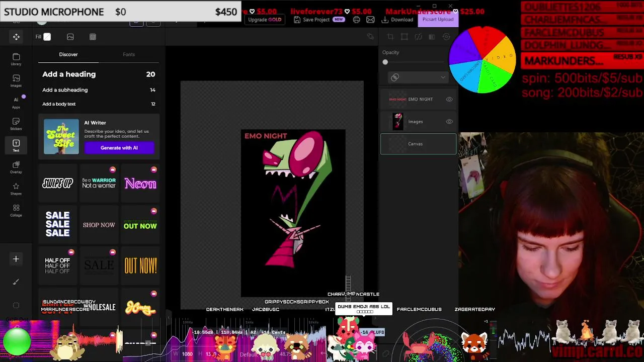Open the Text sidebar panel
The image size is (644, 362).
pyautogui.click(x=16, y=146)
